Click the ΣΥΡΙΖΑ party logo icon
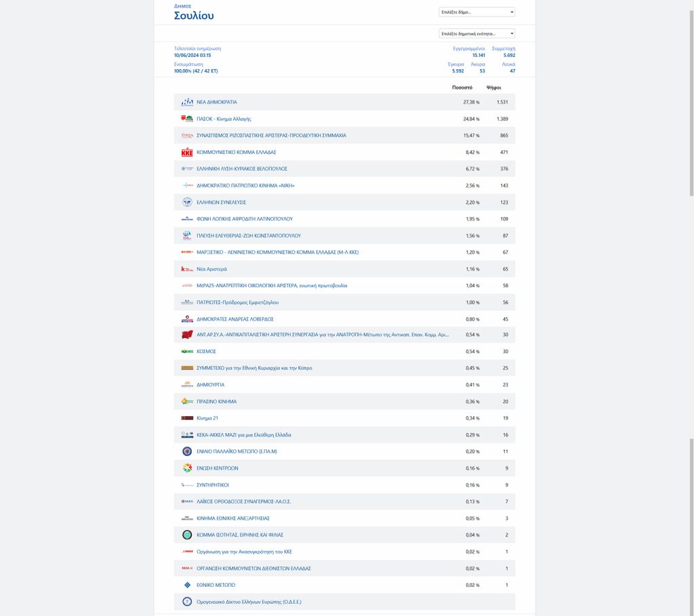 click(187, 136)
